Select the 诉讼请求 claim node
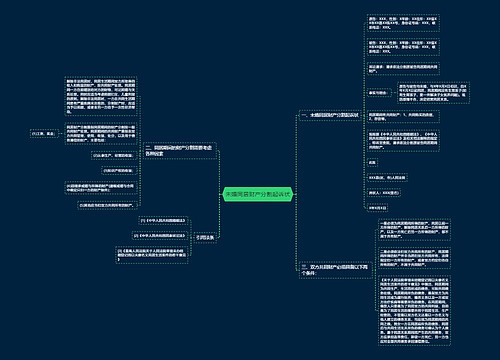 pyautogui.click(x=403, y=69)
